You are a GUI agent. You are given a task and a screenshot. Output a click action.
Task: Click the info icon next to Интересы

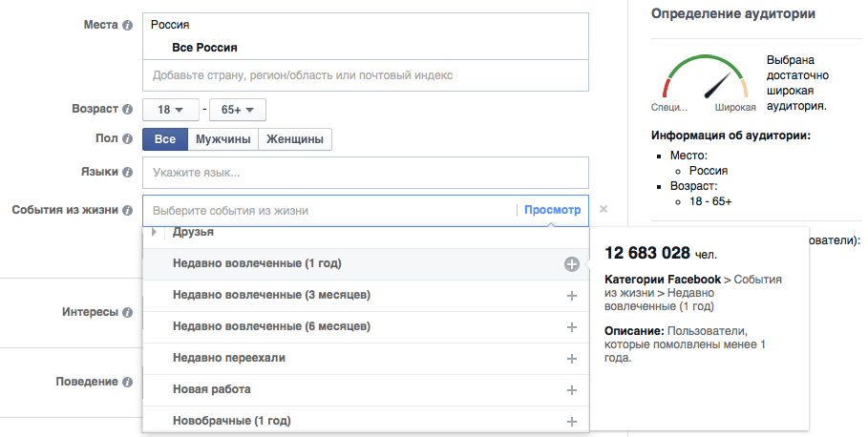pos(127,312)
